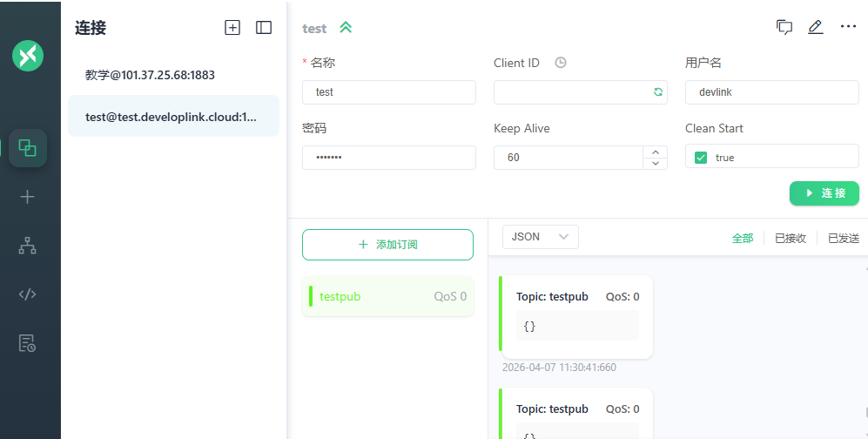Click the 连接 connect button
This screenshot has width=868, height=439.
click(824, 193)
